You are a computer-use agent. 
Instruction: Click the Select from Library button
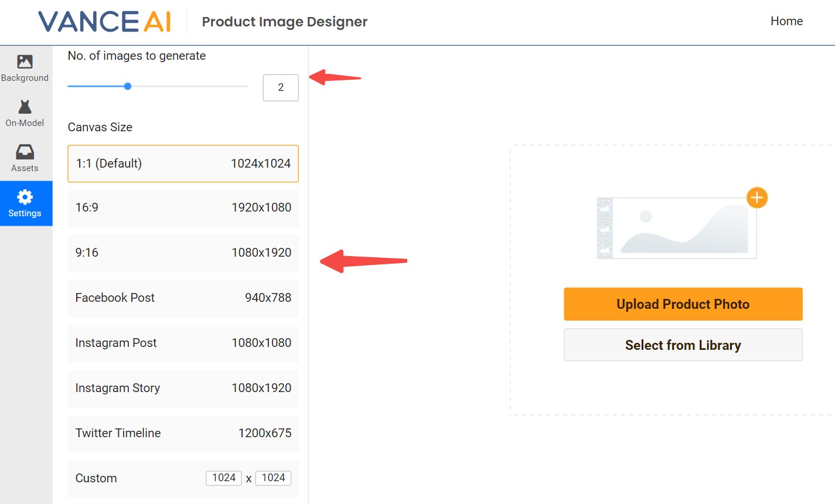[x=683, y=345]
